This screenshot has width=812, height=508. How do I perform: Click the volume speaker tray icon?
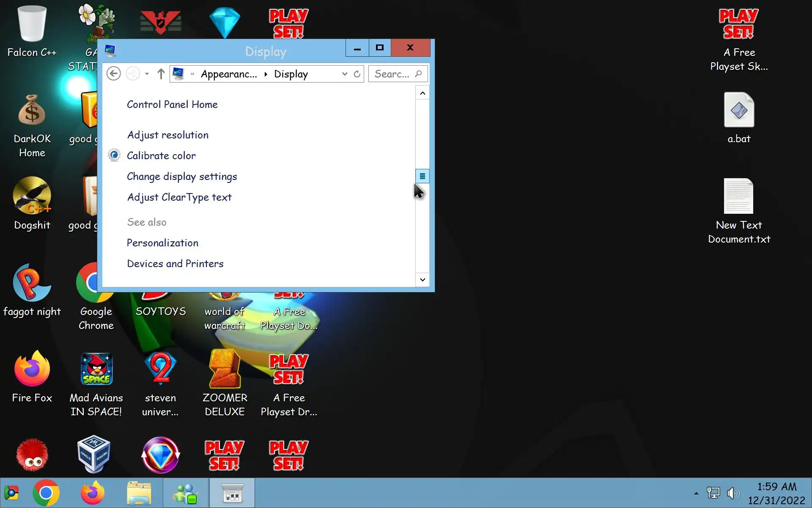733,493
